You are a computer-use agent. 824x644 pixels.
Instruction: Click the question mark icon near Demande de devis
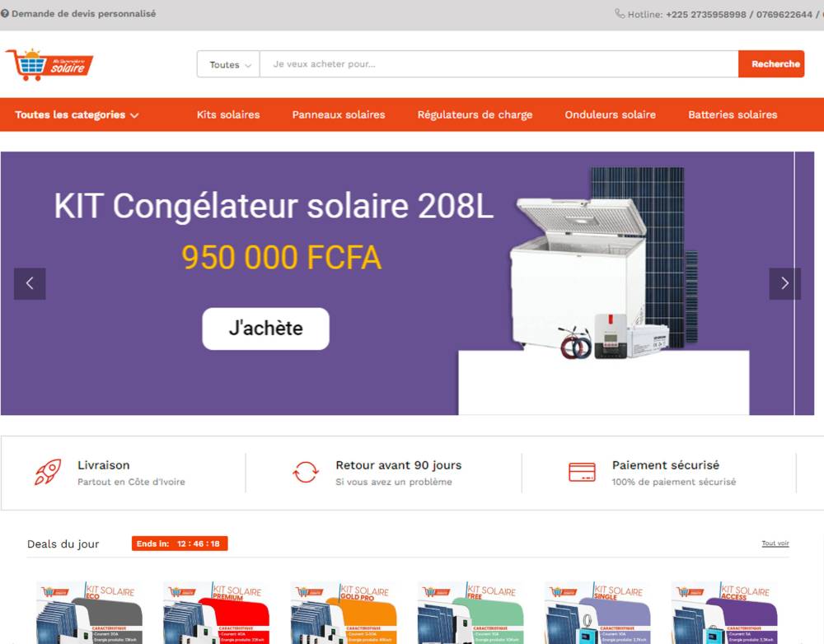coord(5,14)
